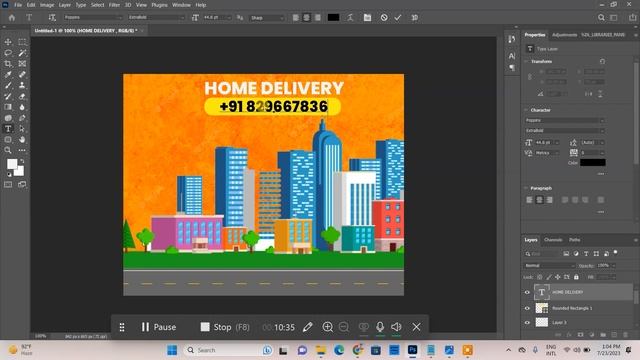Image resolution: width=640 pixels, height=360 pixels.
Task: Open the Window menu
Action: point(181,5)
